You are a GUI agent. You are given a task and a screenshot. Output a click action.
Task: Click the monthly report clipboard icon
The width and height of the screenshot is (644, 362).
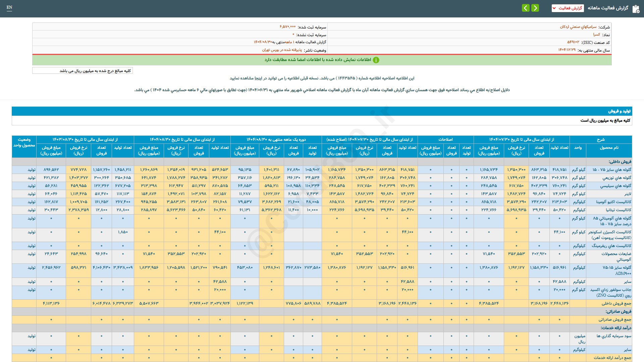636,9
